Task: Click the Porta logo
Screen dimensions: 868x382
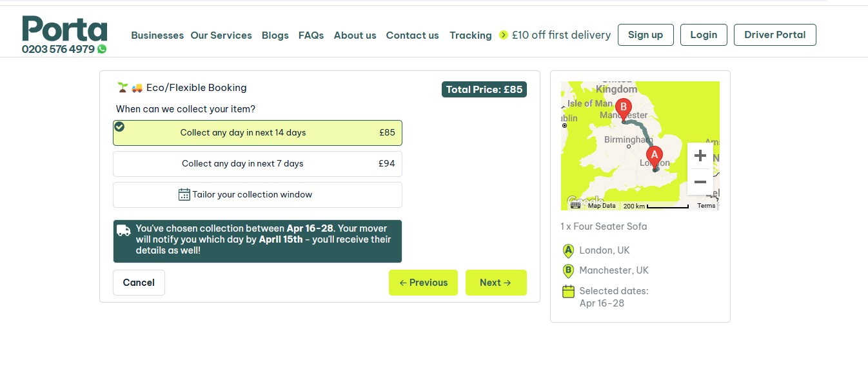Action: (64, 29)
